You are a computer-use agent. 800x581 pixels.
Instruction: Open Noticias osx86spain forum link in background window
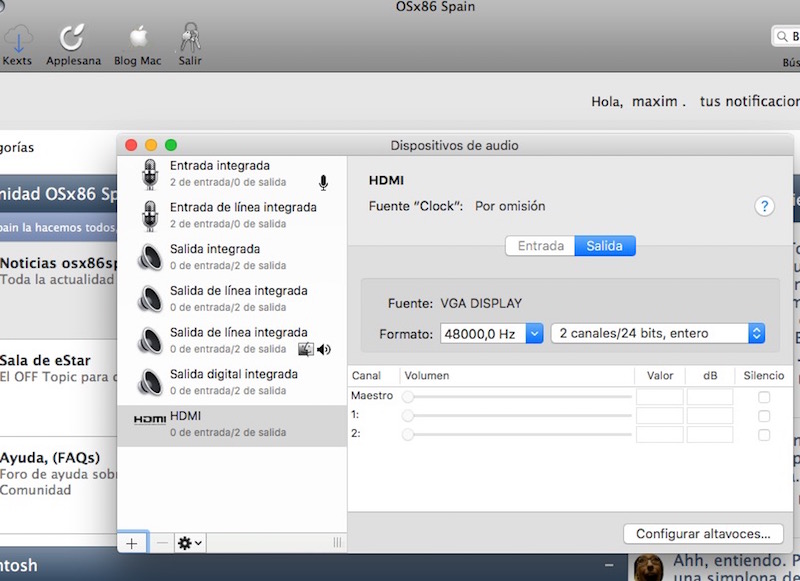(x=58, y=263)
